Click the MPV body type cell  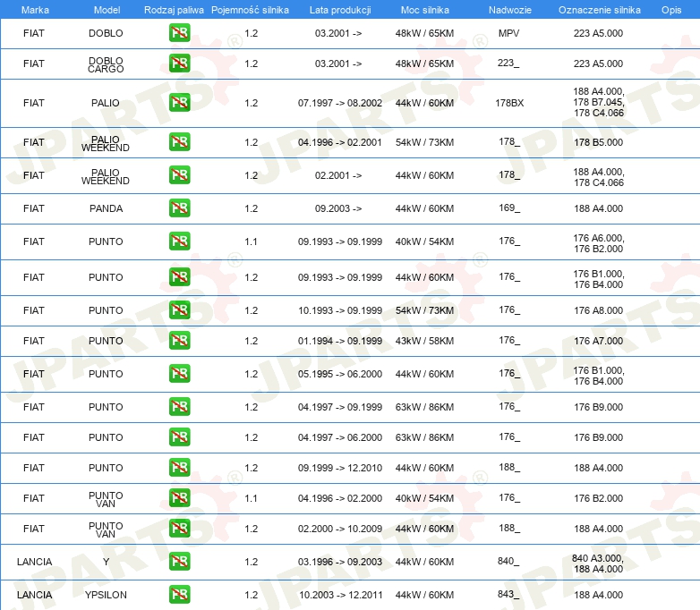click(x=509, y=33)
